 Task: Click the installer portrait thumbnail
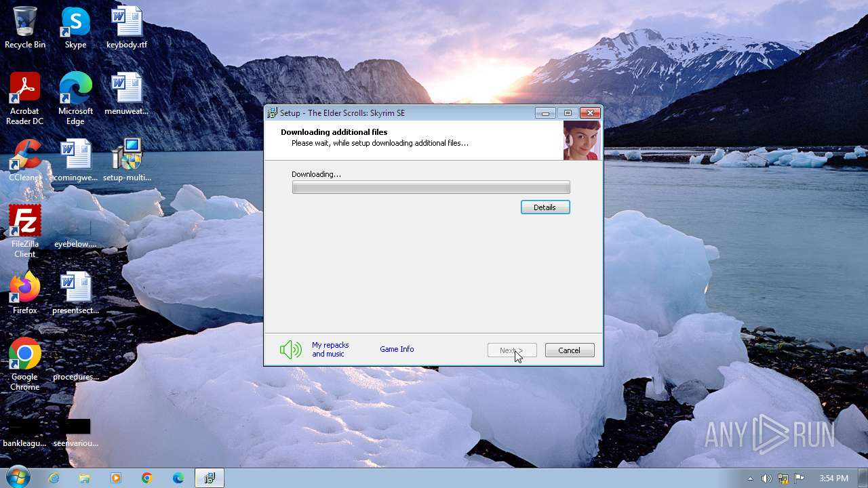pyautogui.click(x=582, y=140)
